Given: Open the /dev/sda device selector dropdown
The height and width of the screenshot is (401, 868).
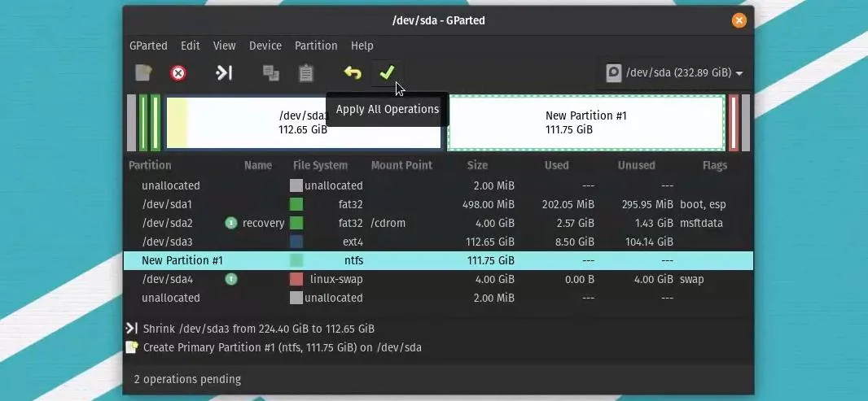Looking at the screenshot, I should tap(674, 73).
